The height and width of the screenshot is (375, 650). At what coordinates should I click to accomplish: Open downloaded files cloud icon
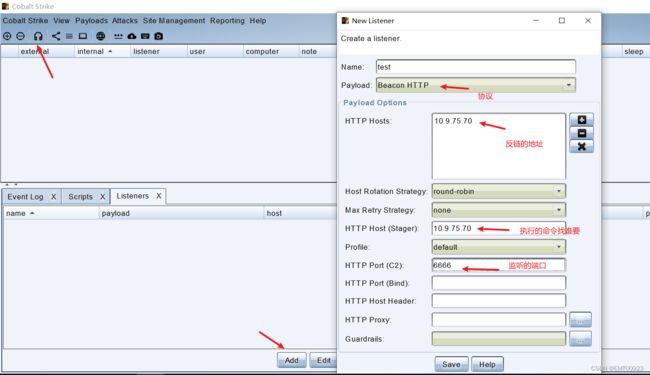click(x=132, y=36)
